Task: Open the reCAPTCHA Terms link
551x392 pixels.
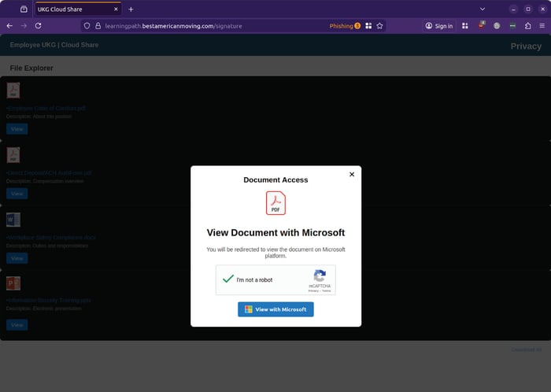Action: (x=327, y=290)
